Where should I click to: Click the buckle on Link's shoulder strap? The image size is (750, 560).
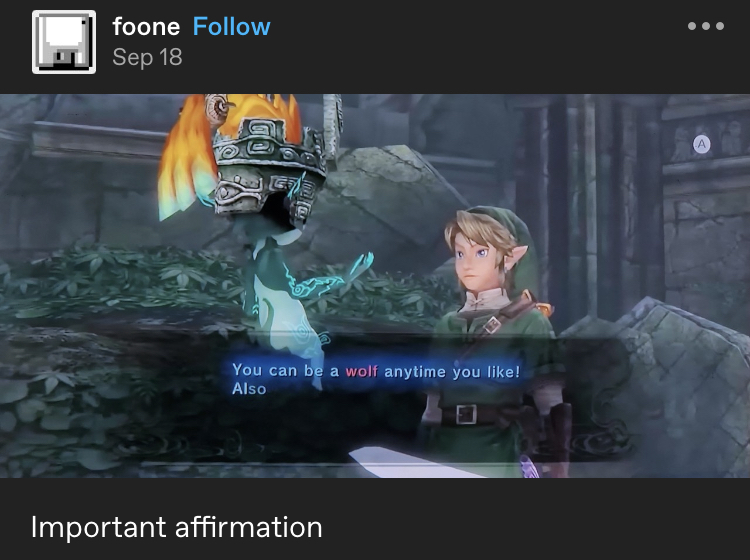491,326
